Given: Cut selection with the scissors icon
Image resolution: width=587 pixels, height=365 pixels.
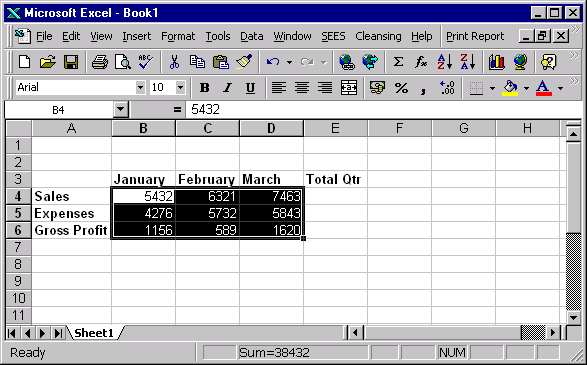Looking at the screenshot, I should (174, 62).
